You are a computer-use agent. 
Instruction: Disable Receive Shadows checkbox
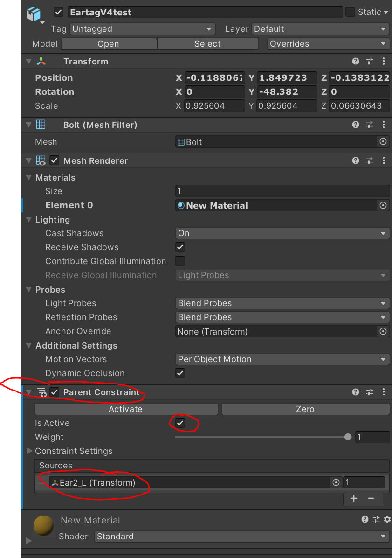pos(180,247)
